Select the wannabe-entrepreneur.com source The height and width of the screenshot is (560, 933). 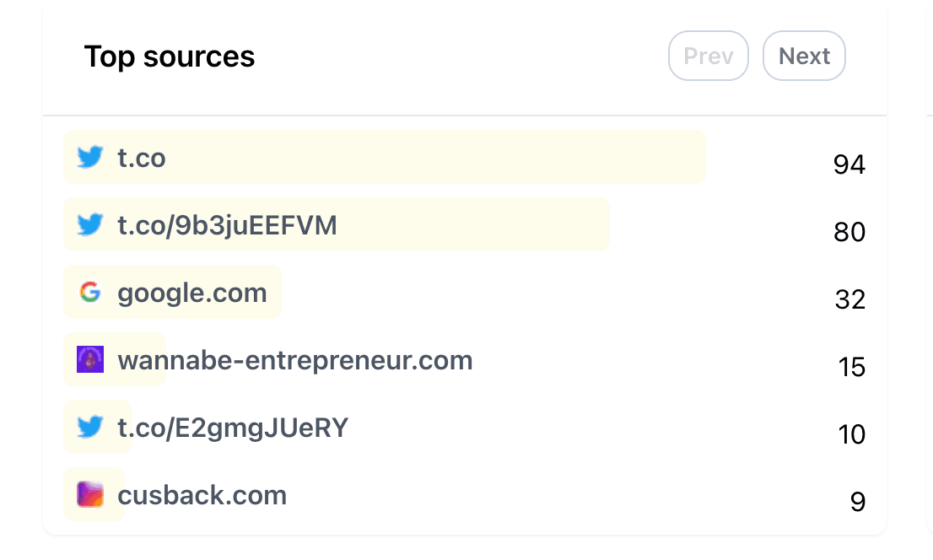[295, 360]
